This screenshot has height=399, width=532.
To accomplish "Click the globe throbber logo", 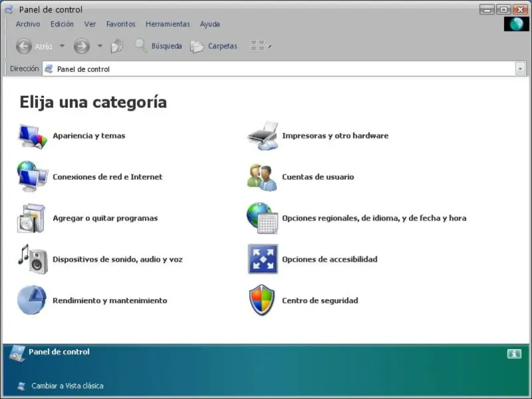I will tap(516, 24).
